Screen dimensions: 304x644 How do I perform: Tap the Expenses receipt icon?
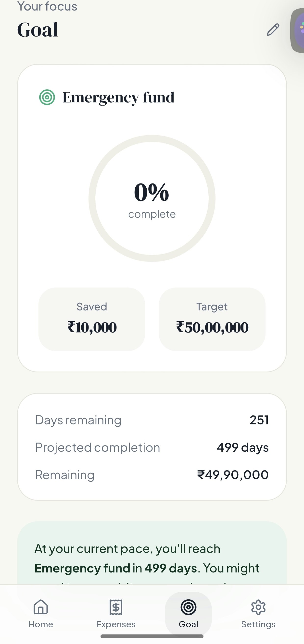tap(116, 607)
